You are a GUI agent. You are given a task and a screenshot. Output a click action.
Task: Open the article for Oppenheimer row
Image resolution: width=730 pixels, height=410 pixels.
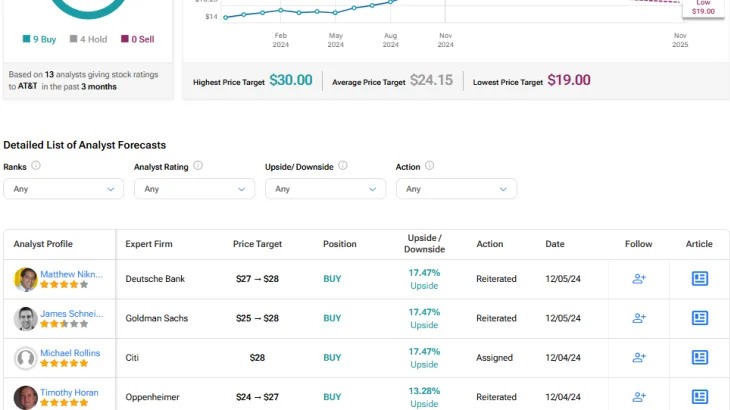[x=699, y=397]
